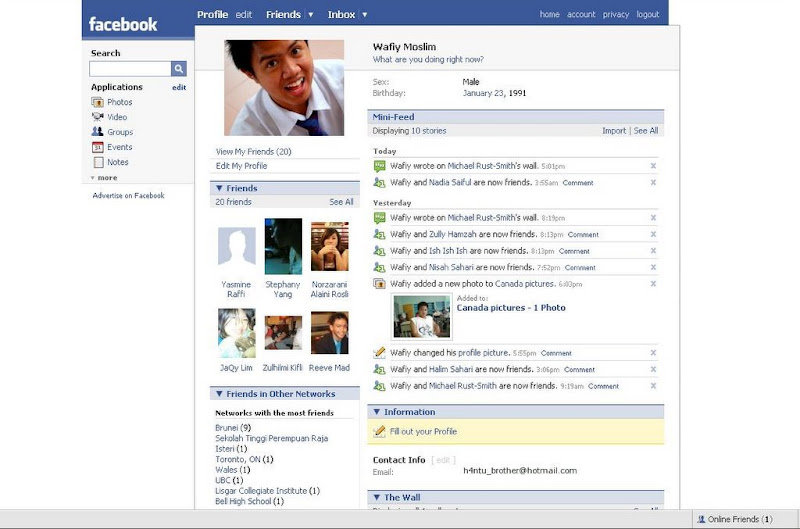The width and height of the screenshot is (800, 529).
Task: Click pencil icon beside profile picture story
Action: pos(379,352)
